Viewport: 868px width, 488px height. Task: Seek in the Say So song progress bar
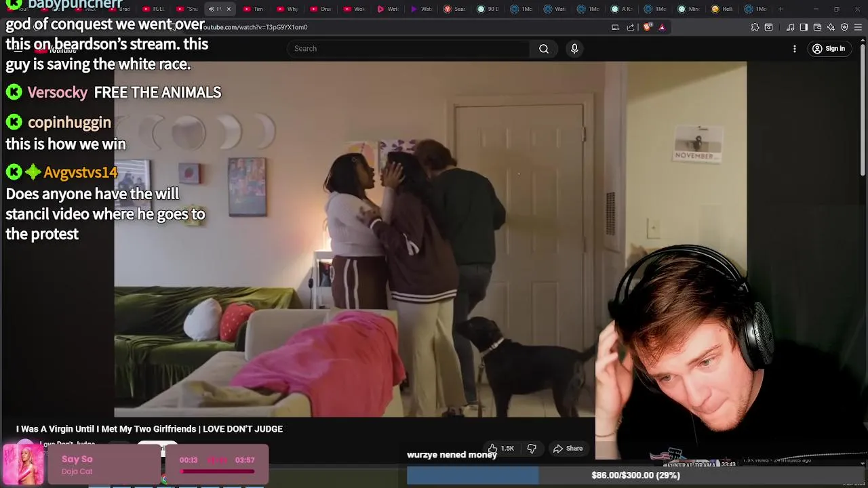point(217,470)
